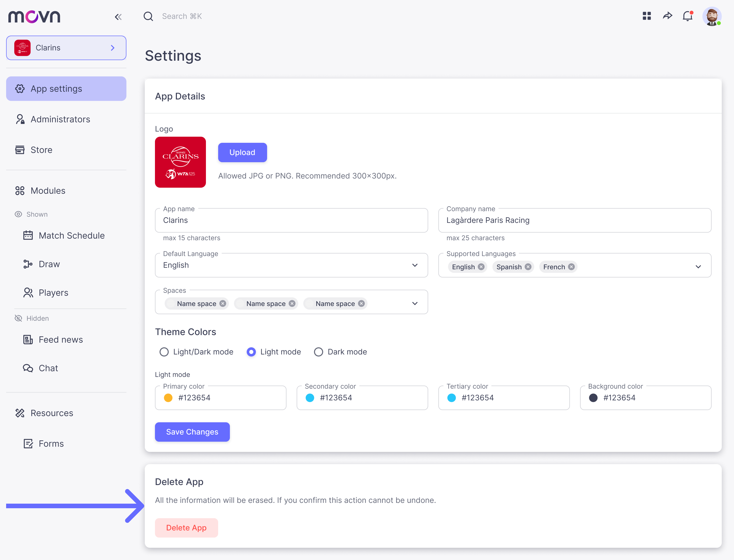Collapse the sidebar with double-chevron icon
Image resolution: width=734 pixels, height=560 pixels.
[x=118, y=17]
